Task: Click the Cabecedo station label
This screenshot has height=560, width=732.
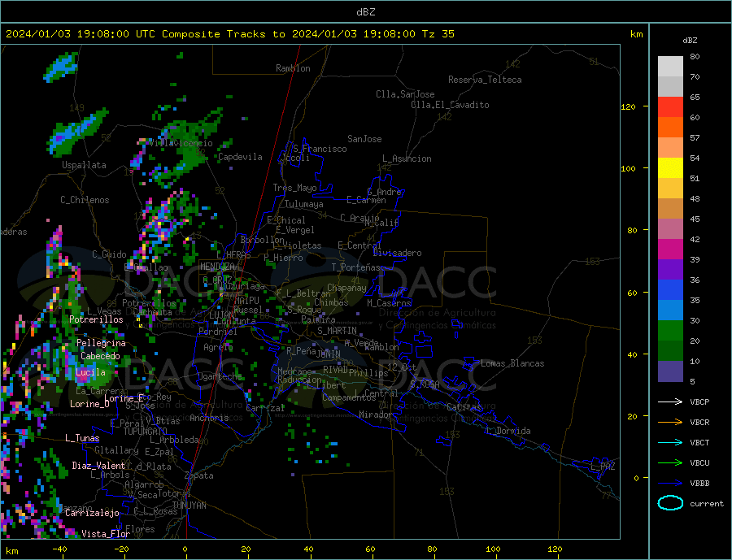Action: [100, 356]
